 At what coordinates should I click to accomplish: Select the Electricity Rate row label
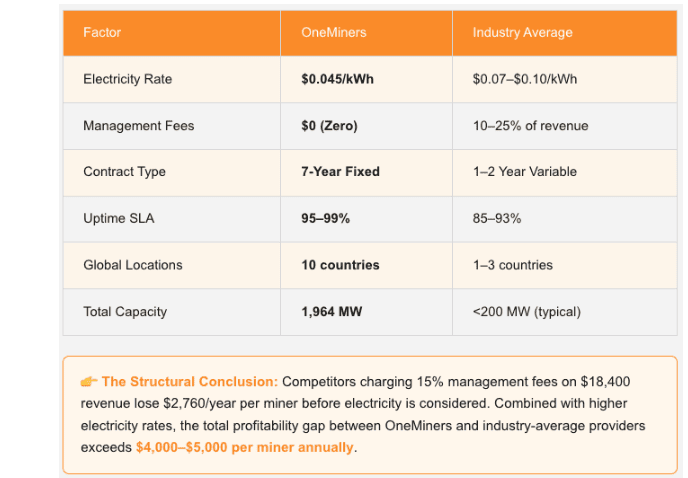point(127,79)
